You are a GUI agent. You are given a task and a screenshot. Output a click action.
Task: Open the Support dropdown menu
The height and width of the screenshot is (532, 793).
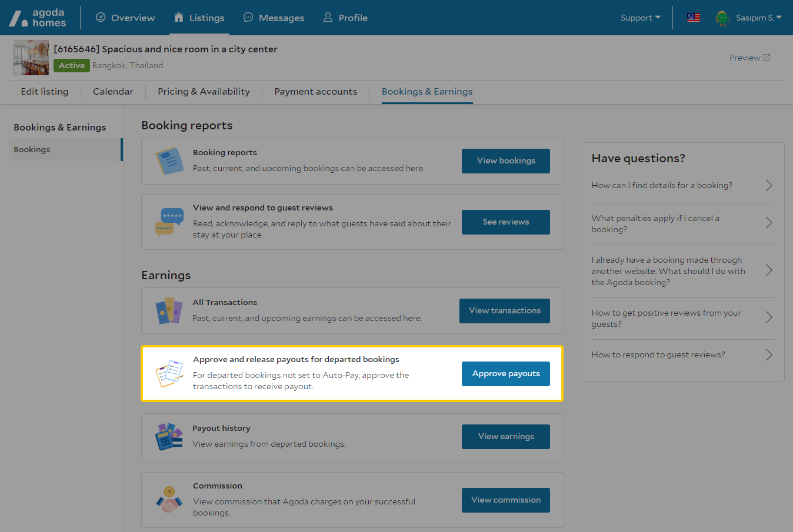pos(640,18)
